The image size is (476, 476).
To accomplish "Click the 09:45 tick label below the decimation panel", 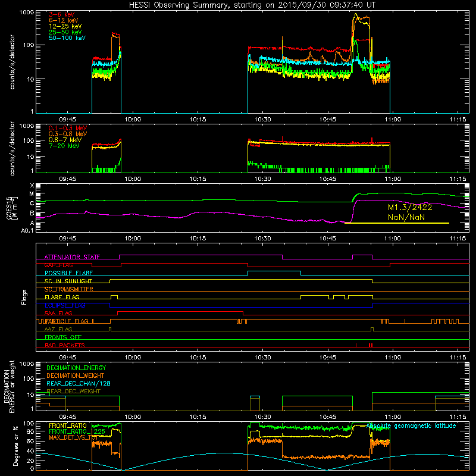I will click(67, 417).
